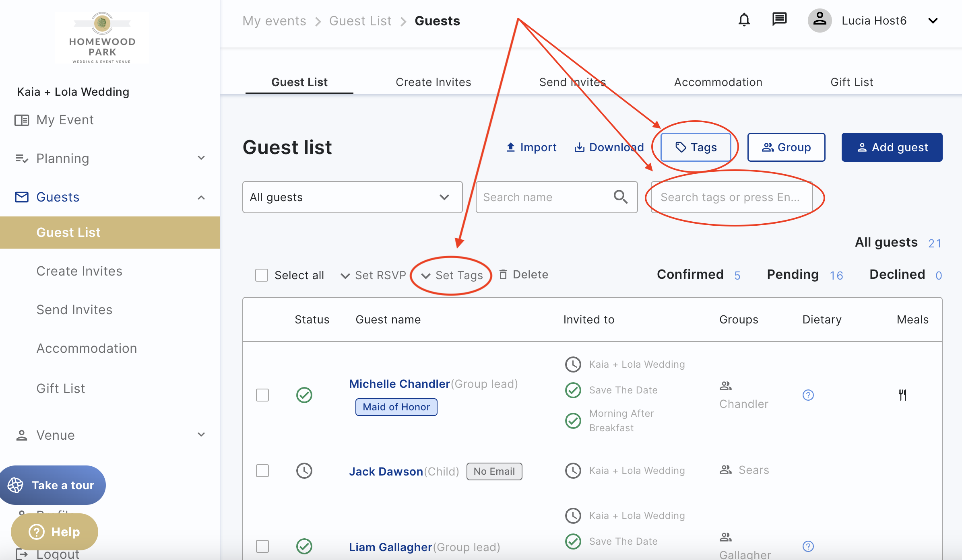Image resolution: width=962 pixels, height=560 pixels.
Task: Click the Import link
Action: tap(531, 147)
